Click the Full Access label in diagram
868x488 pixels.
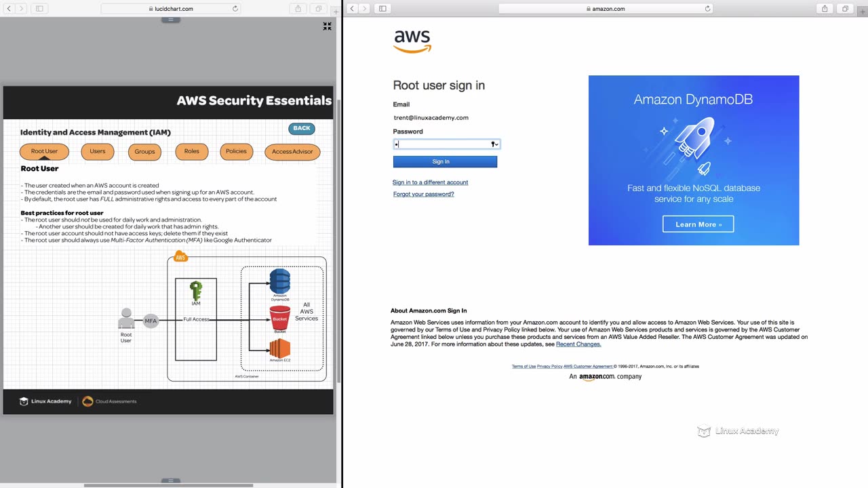[196, 319]
